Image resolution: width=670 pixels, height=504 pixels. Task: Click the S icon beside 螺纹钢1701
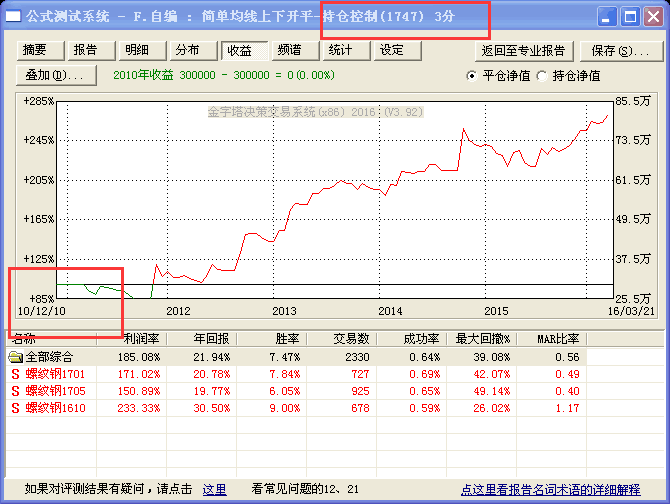point(15,374)
